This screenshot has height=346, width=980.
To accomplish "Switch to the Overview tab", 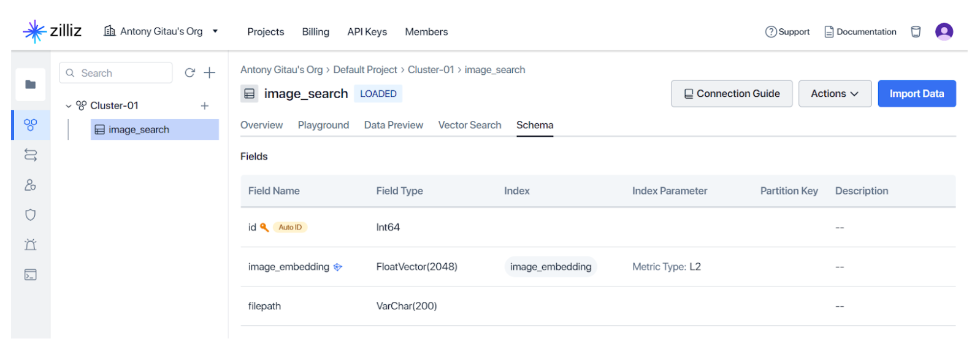I will 261,125.
